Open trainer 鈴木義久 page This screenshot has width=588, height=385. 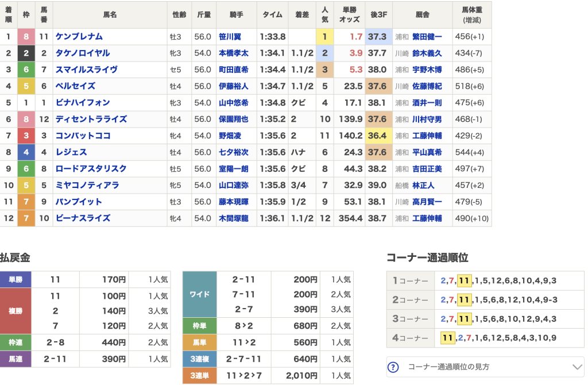coord(427,53)
